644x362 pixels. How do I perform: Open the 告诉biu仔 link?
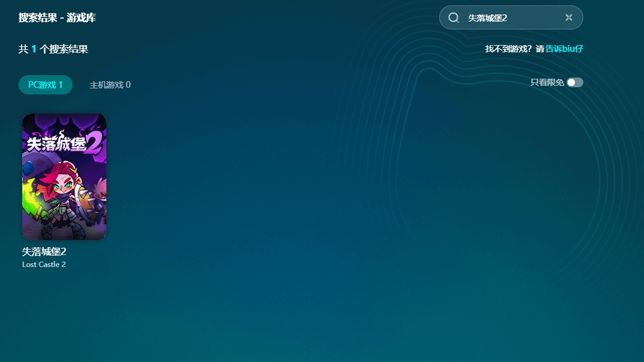click(564, 49)
